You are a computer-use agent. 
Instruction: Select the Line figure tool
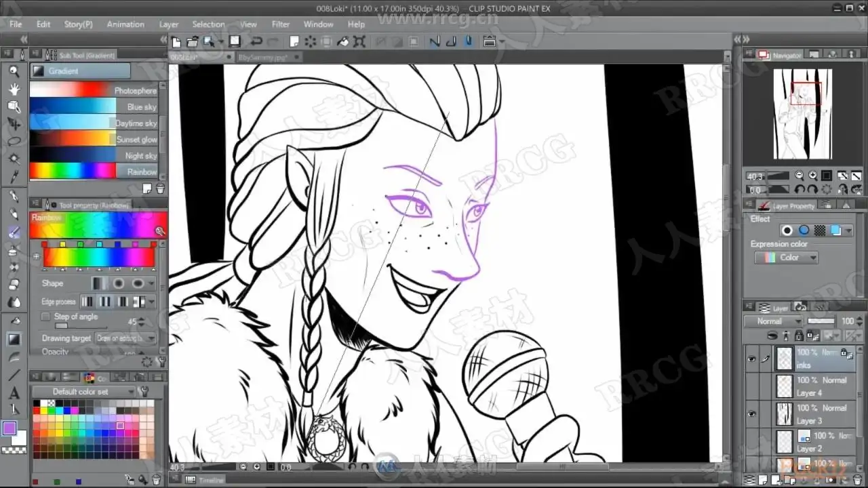pos(14,375)
